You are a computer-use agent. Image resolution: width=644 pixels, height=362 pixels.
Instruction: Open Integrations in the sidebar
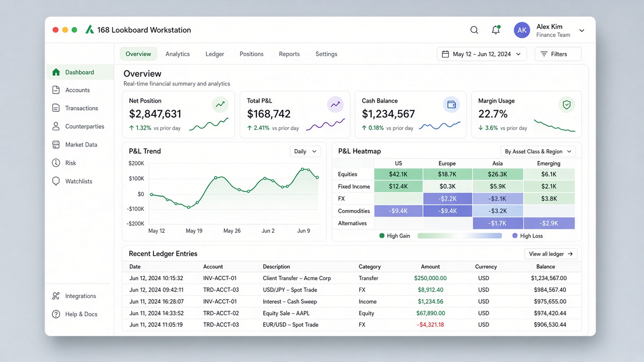pos(80,296)
